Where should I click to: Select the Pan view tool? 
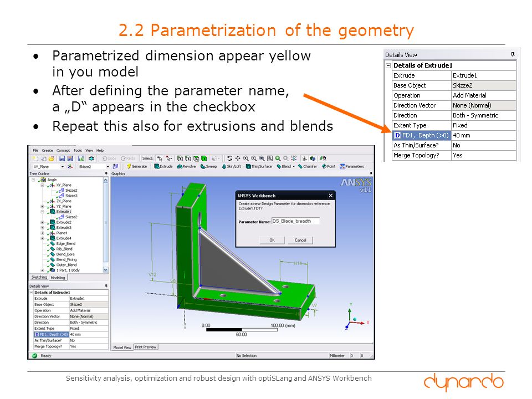238,158
